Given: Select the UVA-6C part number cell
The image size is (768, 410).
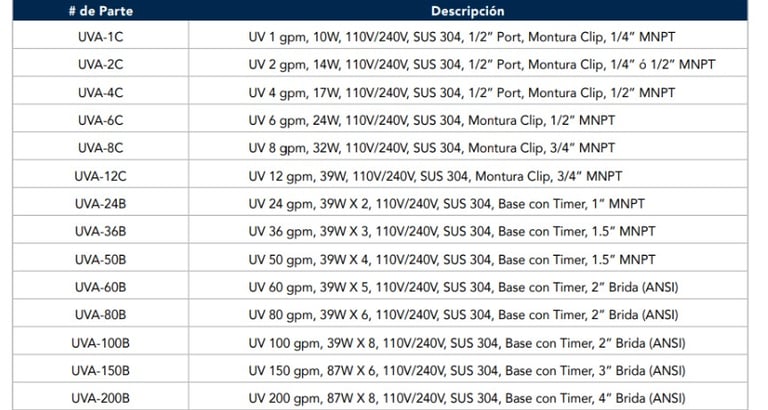Looking at the screenshot, I should click(x=100, y=120).
